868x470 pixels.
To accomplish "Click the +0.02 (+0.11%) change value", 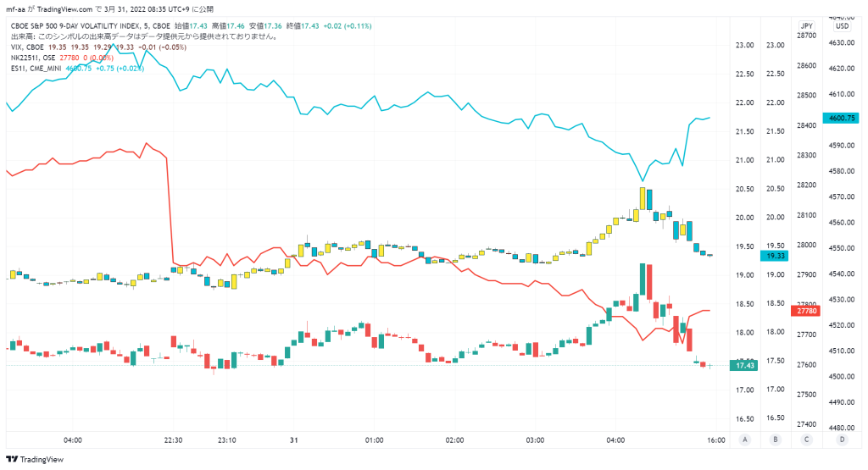I will coord(348,26).
